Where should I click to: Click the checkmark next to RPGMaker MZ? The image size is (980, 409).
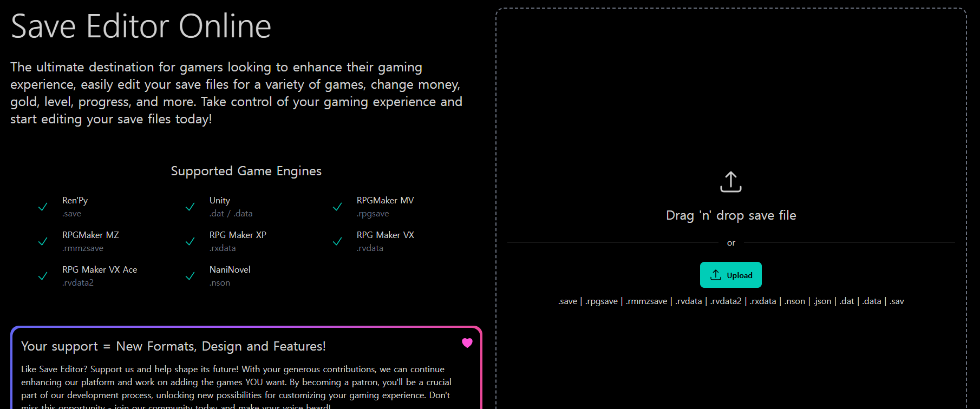(x=43, y=241)
